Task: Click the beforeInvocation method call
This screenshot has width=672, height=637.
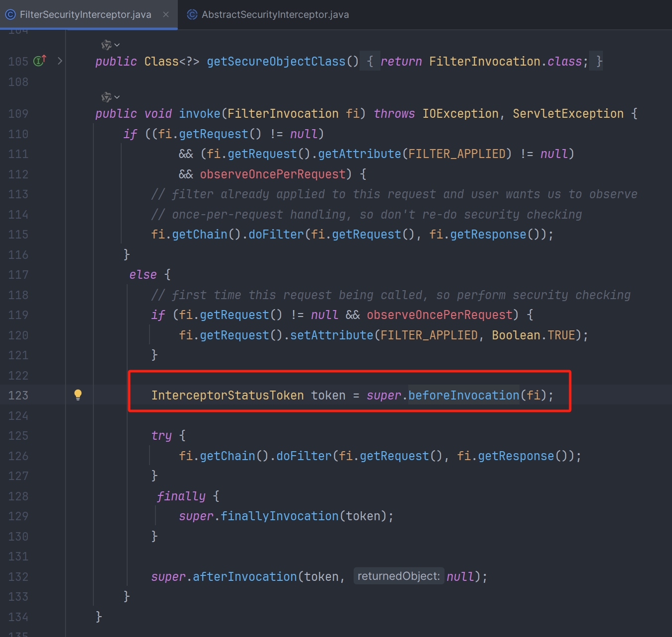Action: coord(463,396)
